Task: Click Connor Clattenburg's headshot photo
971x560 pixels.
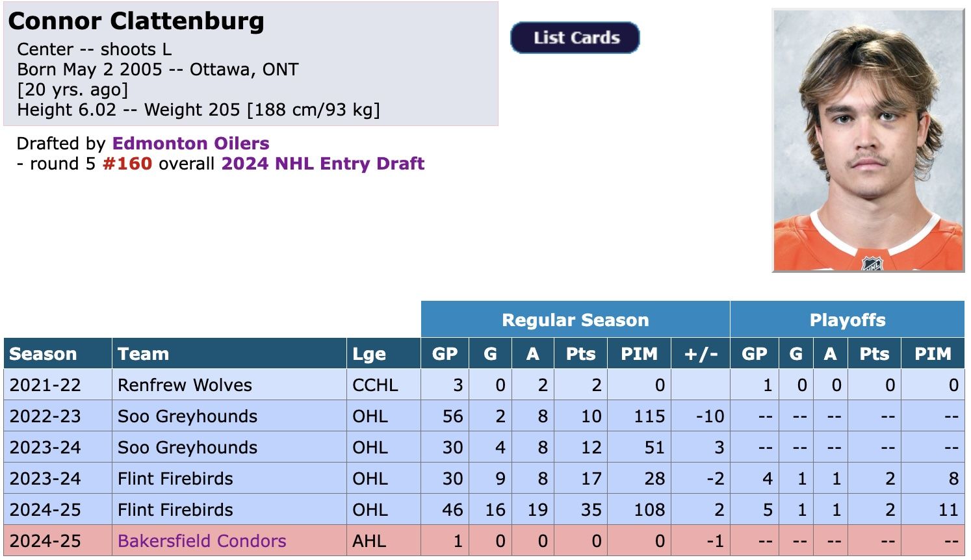Action: [868, 140]
